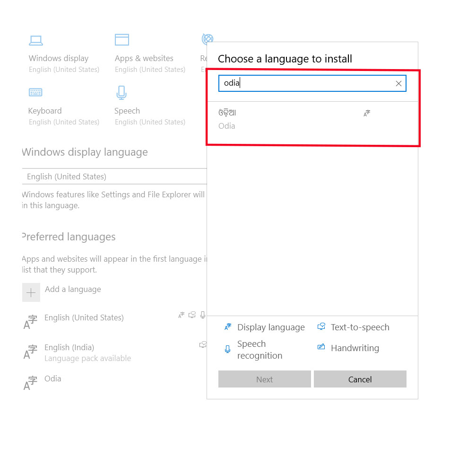Click the language icon beside the Odia preferred language
The width and height of the screenshot is (450, 476).
(x=30, y=383)
